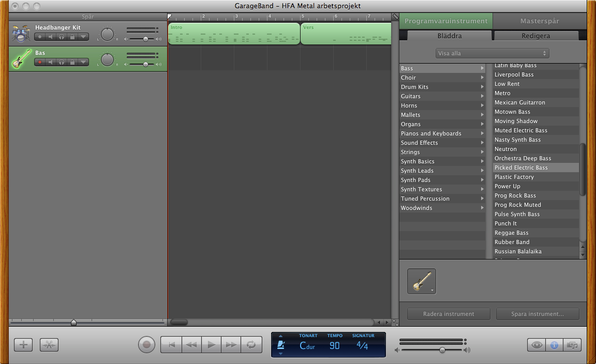Fast forward the playhead
Image resolution: width=596 pixels, height=364 pixels.
(231, 345)
